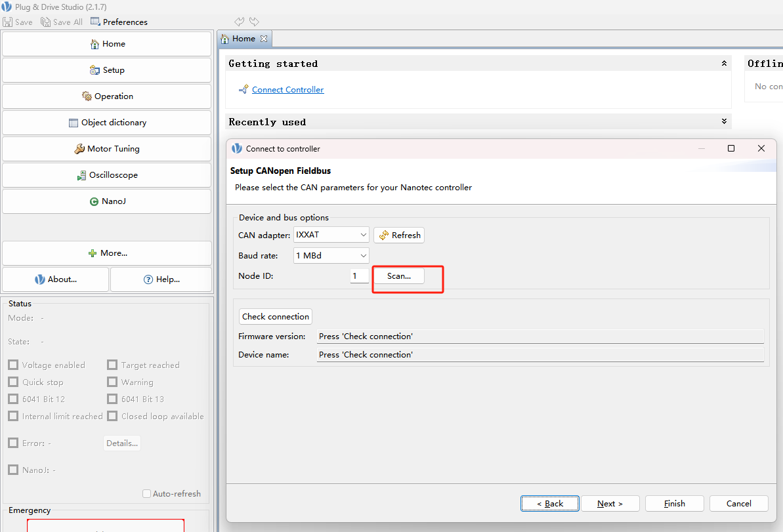The width and height of the screenshot is (783, 532).
Task: Click the Device name field
Action: click(540, 355)
